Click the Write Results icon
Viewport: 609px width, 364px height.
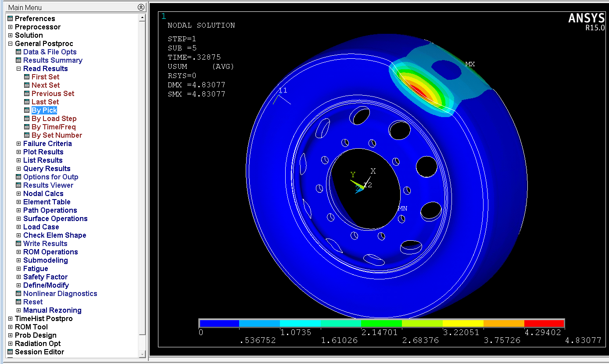pos(18,243)
